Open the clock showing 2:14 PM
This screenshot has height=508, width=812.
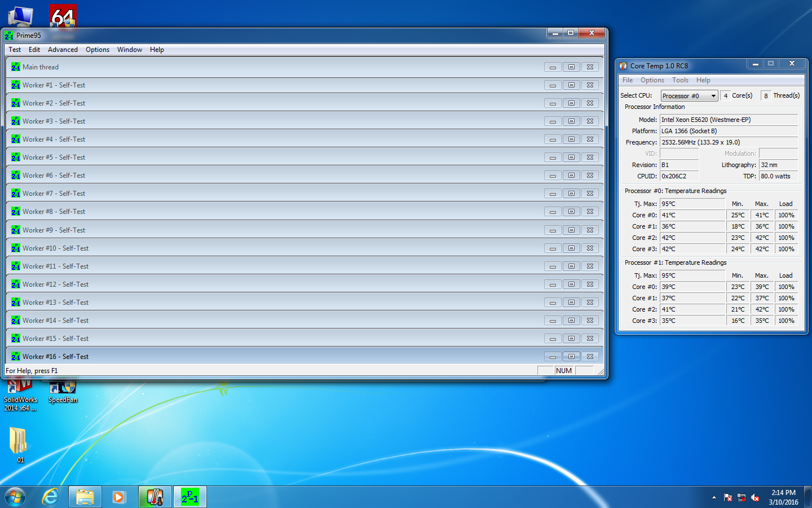click(783, 497)
